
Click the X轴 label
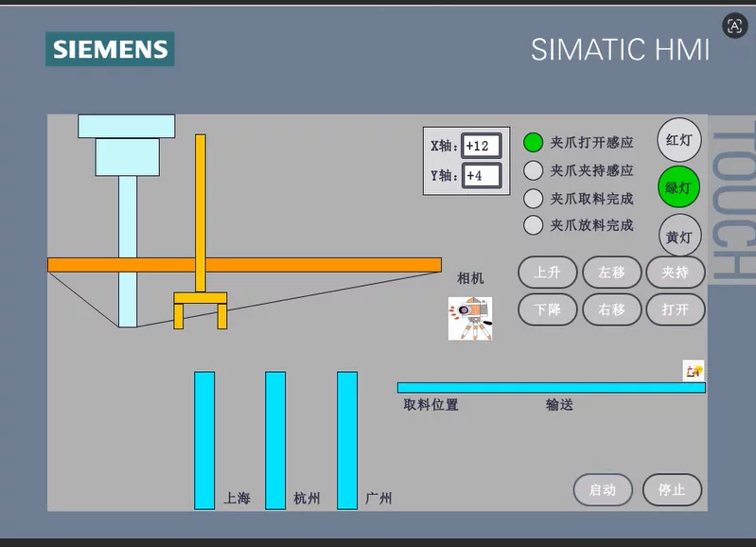coord(444,146)
